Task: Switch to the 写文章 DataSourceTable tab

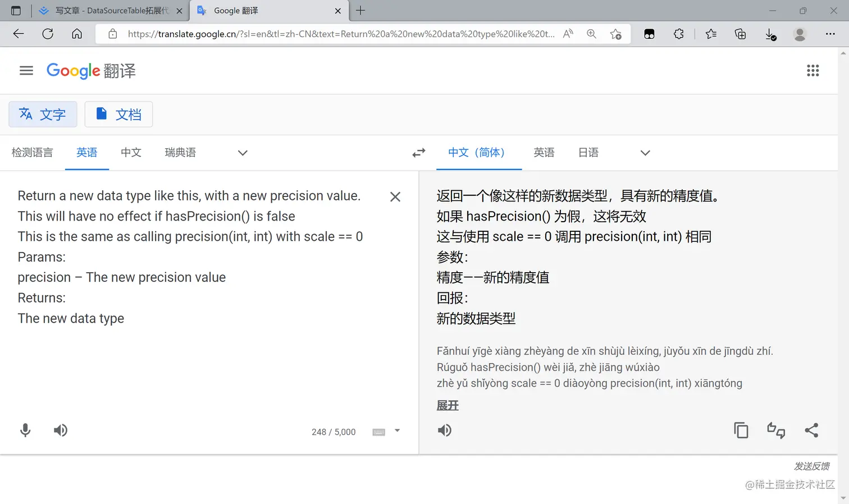Action: pos(111,11)
